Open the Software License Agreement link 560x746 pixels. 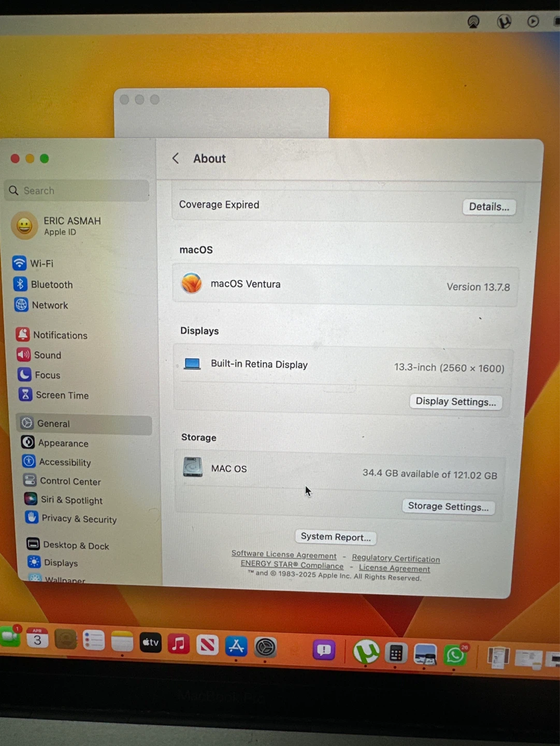[x=284, y=554]
